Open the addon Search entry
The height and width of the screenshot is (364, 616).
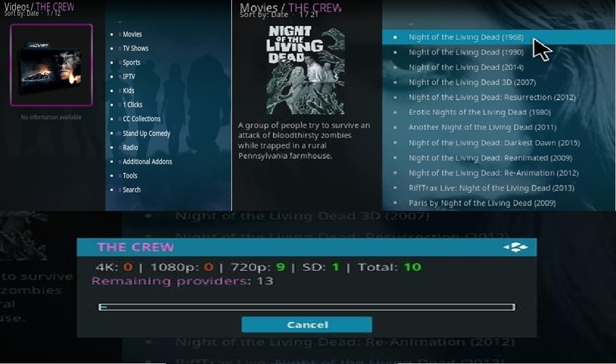tap(132, 190)
